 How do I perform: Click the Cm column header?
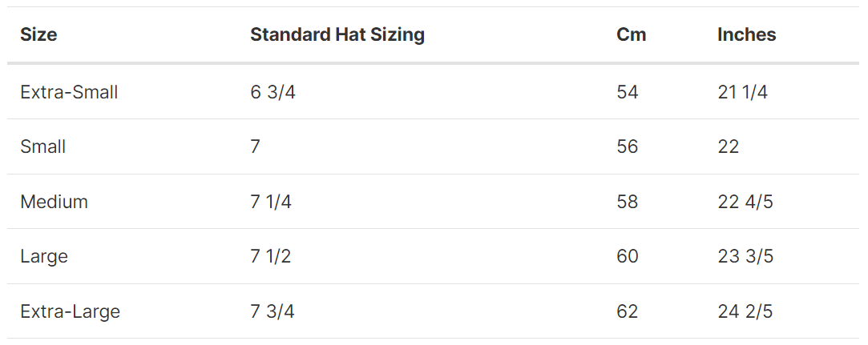(631, 35)
